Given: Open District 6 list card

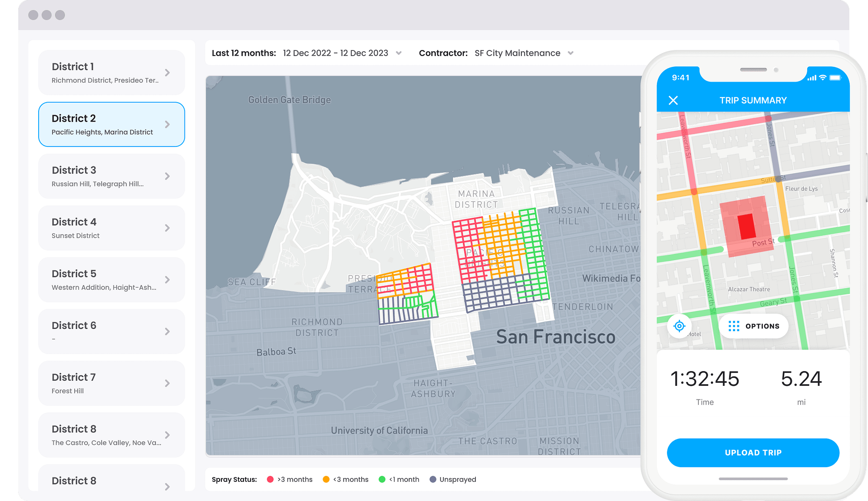Looking at the screenshot, I should (x=112, y=331).
